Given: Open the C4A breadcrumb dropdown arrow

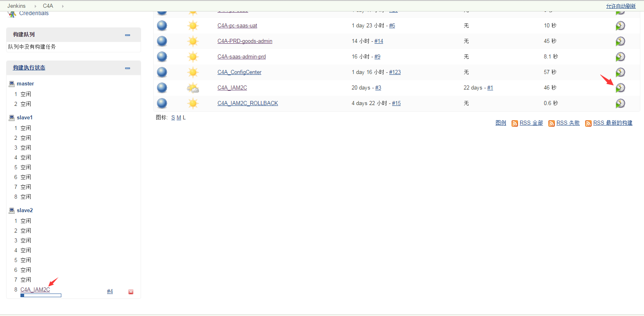Looking at the screenshot, I should [x=63, y=6].
